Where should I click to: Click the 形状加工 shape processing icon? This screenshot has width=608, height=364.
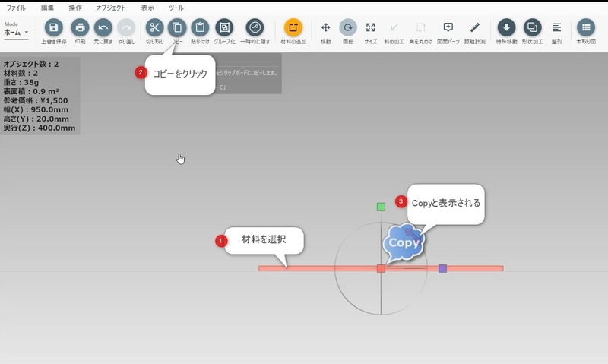[x=533, y=27]
